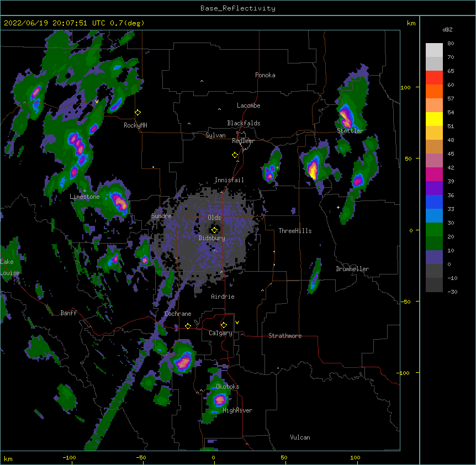Click the yellow diamond marker south of RedDeer
476x465 pixels.
coord(235,155)
